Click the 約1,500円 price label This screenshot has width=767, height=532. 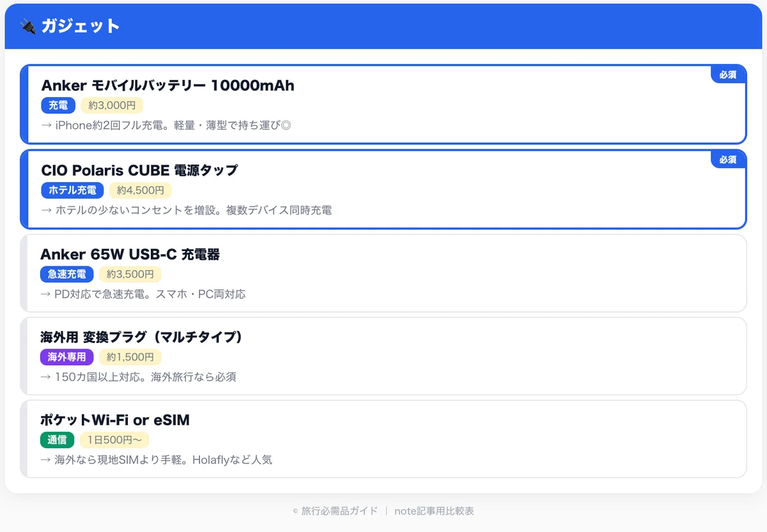click(x=130, y=357)
